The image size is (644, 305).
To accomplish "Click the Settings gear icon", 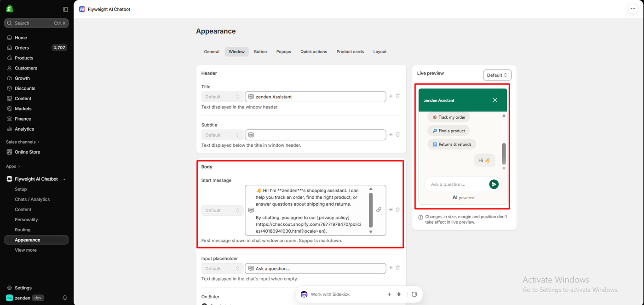I will pos(10,288).
